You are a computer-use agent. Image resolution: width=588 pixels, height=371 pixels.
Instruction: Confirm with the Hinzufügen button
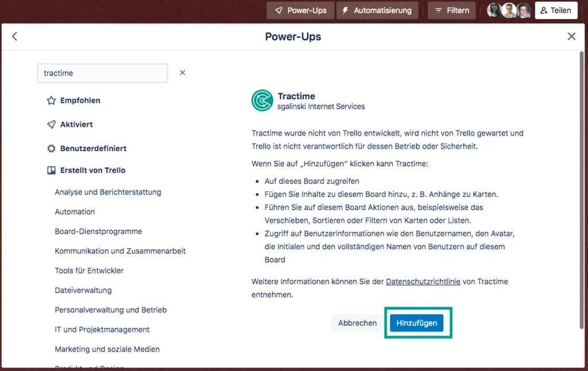pyautogui.click(x=418, y=323)
